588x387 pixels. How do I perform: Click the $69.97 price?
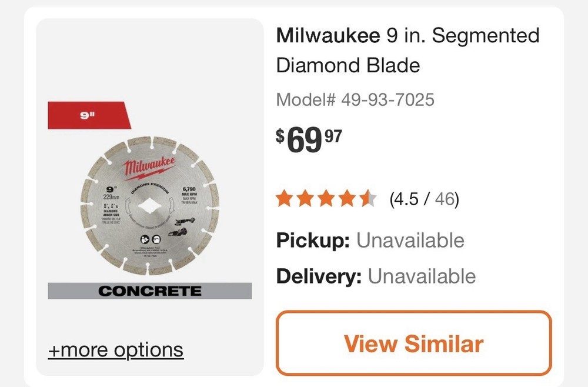(x=308, y=139)
